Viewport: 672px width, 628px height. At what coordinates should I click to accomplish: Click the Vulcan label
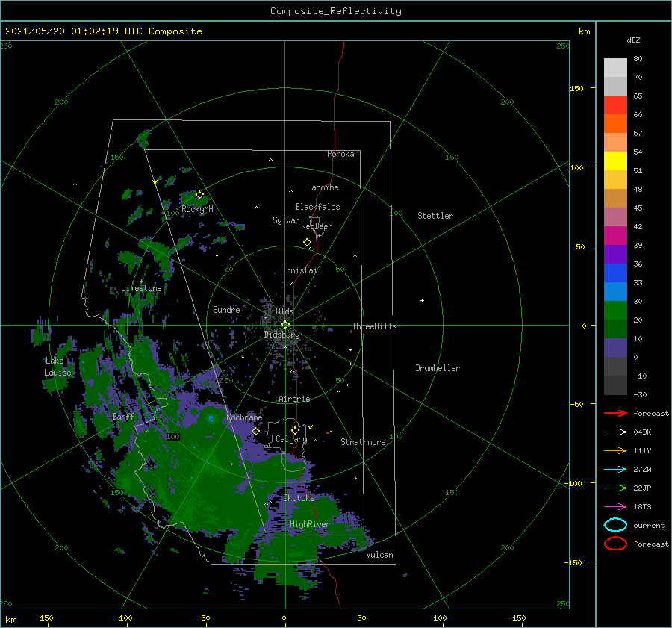coord(380,555)
